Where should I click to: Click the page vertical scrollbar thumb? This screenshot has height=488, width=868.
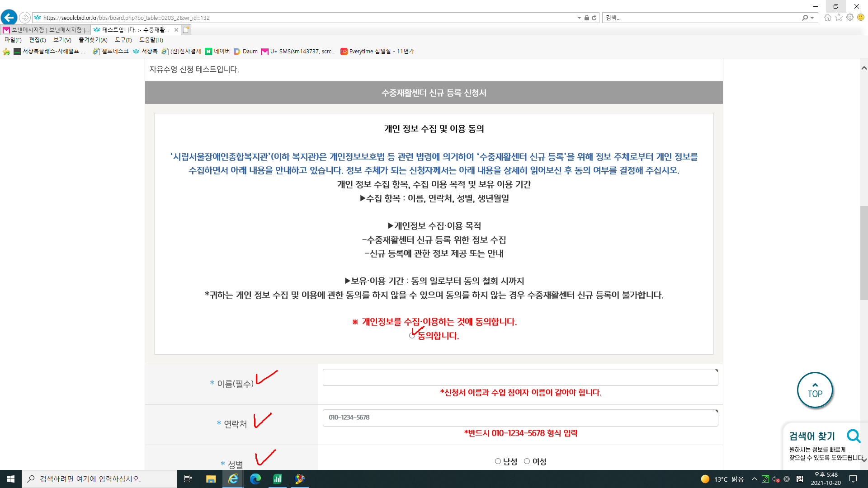pos(864,253)
